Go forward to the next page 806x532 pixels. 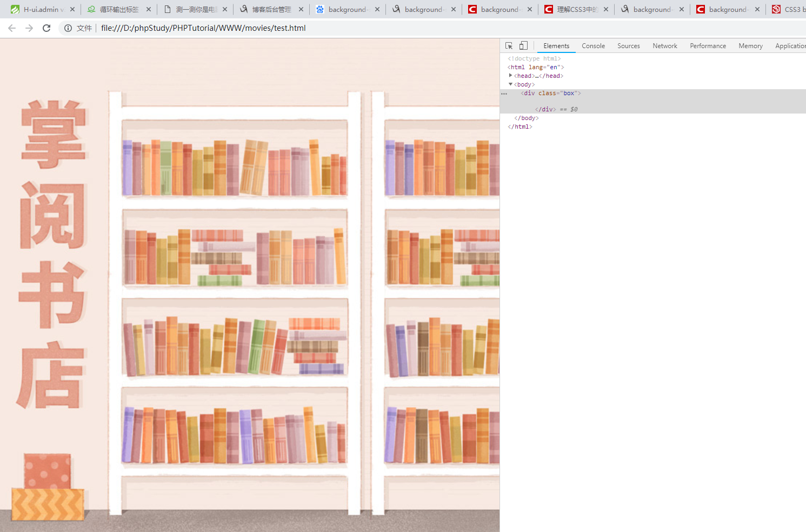pyautogui.click(x=29, y=28)
